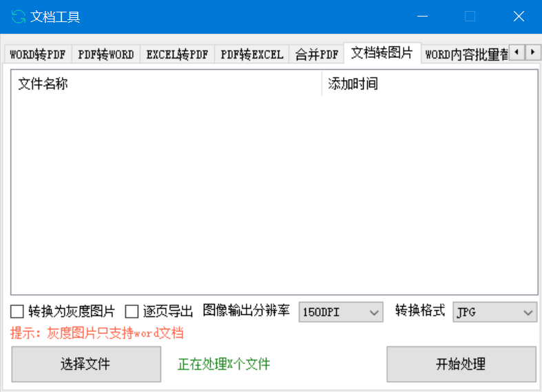This screenshot has height=392, width=542.
Task: Open the 150DPI resolution dropdown
Action: pos(341,312)
